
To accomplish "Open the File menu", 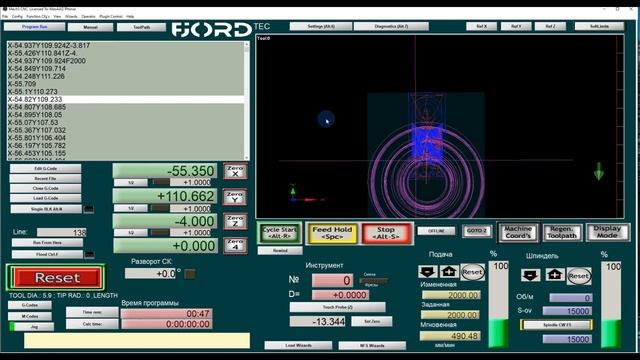I will click(x=5, y=16).
